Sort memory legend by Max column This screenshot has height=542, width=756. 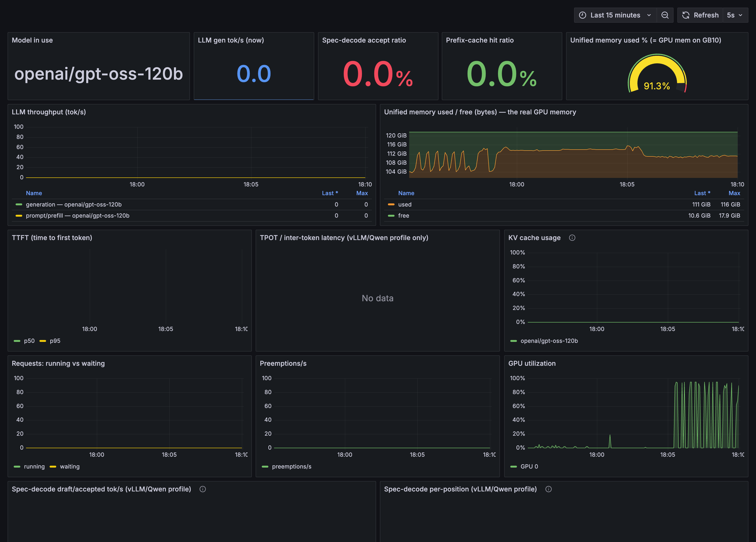(x=734, y=193)
